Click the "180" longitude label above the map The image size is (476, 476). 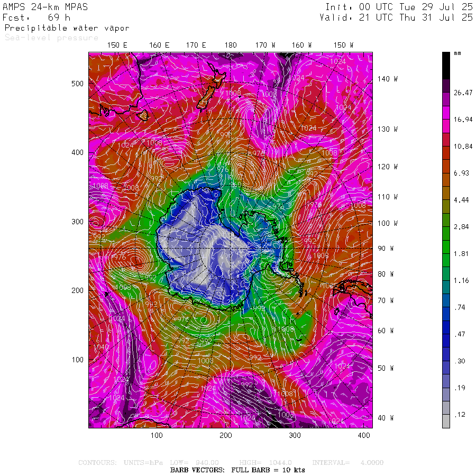click(x=231, y=45)
